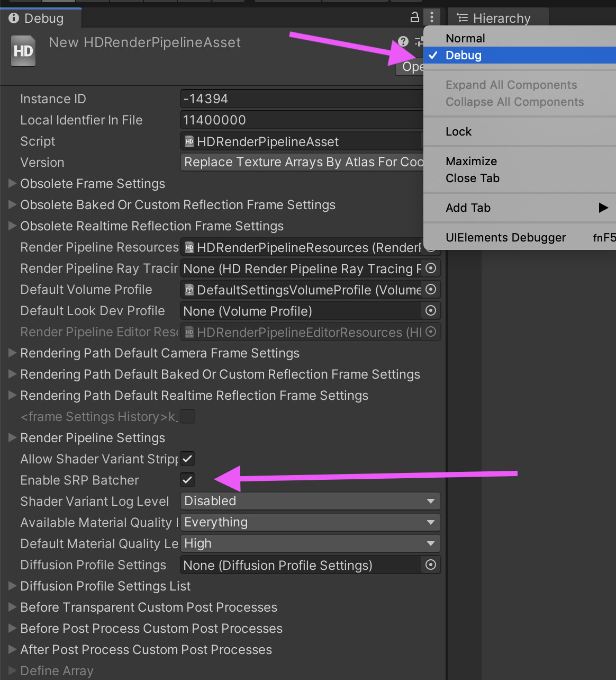Open the three-dot kebab menu on the Inspector
This screenshot has width=616, height=680.
click(432, 17)
